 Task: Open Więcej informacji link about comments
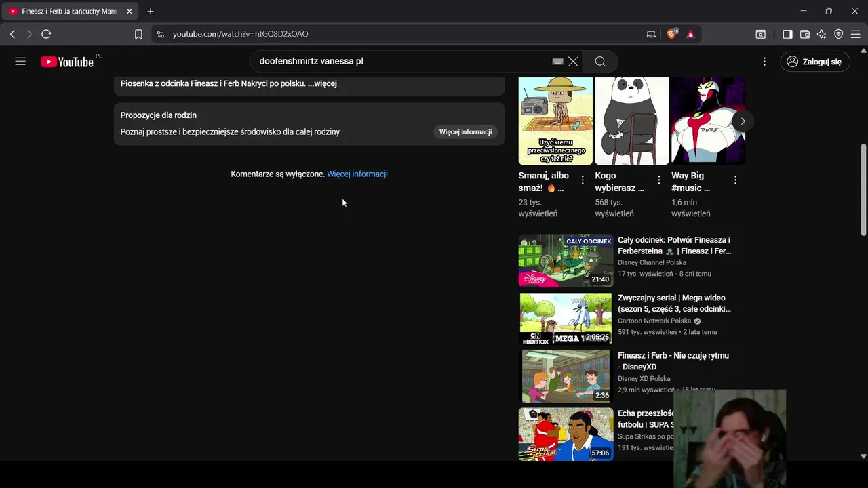(357, 174)
